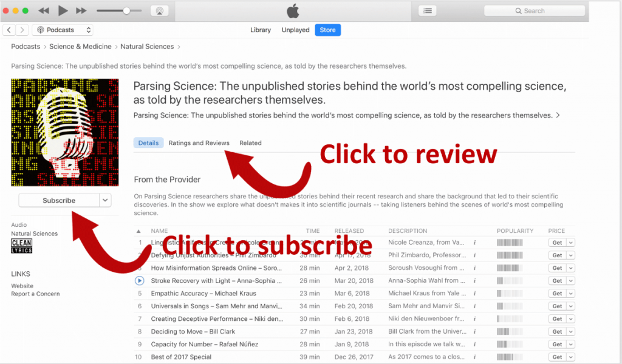Viewport: 622px width, 364px height.
Task: Get the How Misinformation Spreads Online episode
Action: tap(557, 268)
